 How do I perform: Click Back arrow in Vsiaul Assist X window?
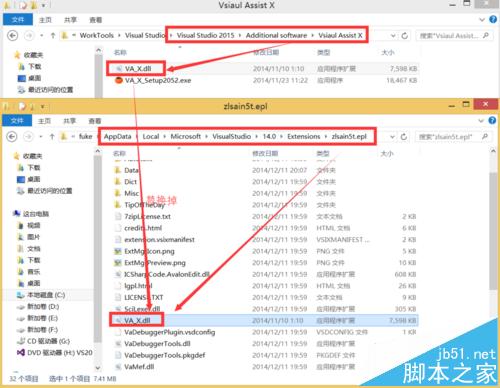(x=13, y=35)
